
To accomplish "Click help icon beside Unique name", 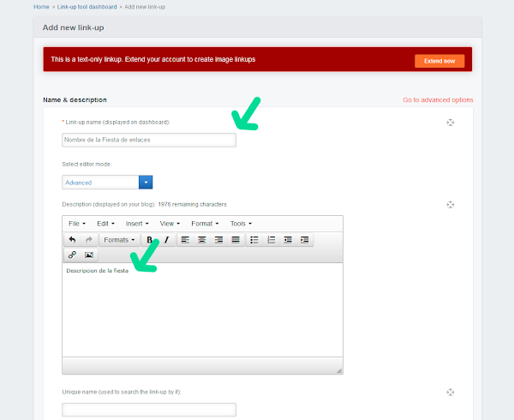I will (451, 392).
